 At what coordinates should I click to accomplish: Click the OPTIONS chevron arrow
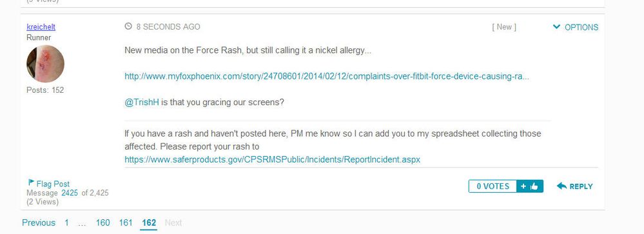tap(556, 27)
